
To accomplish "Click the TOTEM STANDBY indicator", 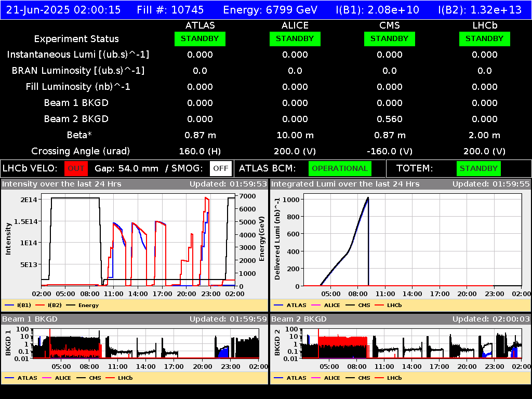I will coord(478,169).
